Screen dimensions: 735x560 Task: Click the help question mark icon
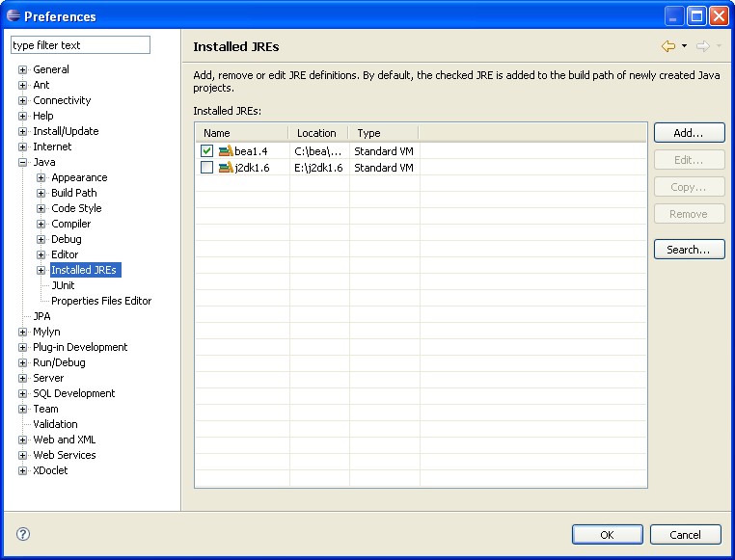(x=23, y=534)
